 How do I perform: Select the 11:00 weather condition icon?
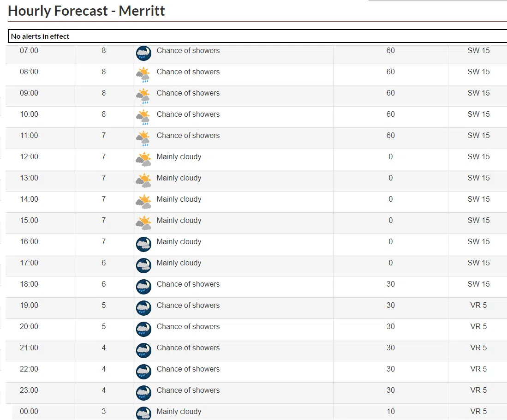(x=143, y=138)
